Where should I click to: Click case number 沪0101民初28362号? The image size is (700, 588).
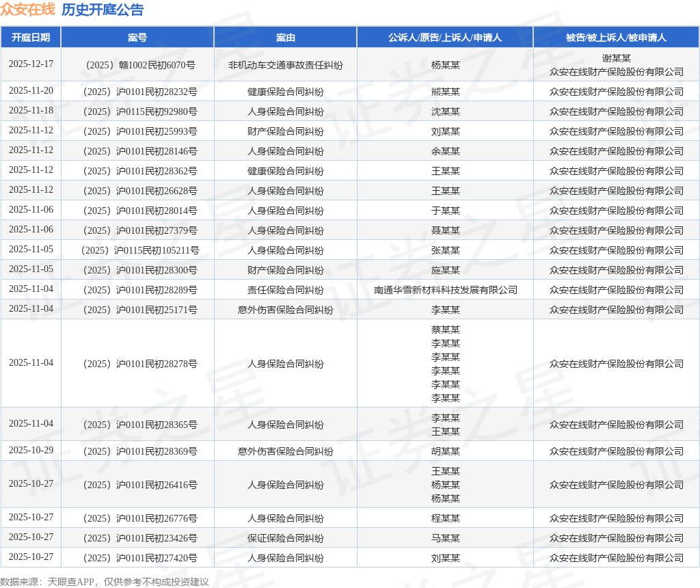point(141,171)
